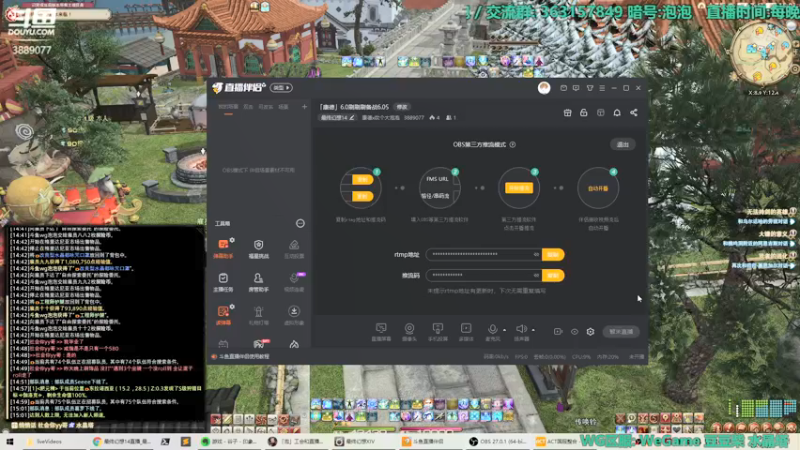Switch to OBS 27.0.1 in the taskbar
The height and width of the screenshot is (450, 800).
pos(499,441)
